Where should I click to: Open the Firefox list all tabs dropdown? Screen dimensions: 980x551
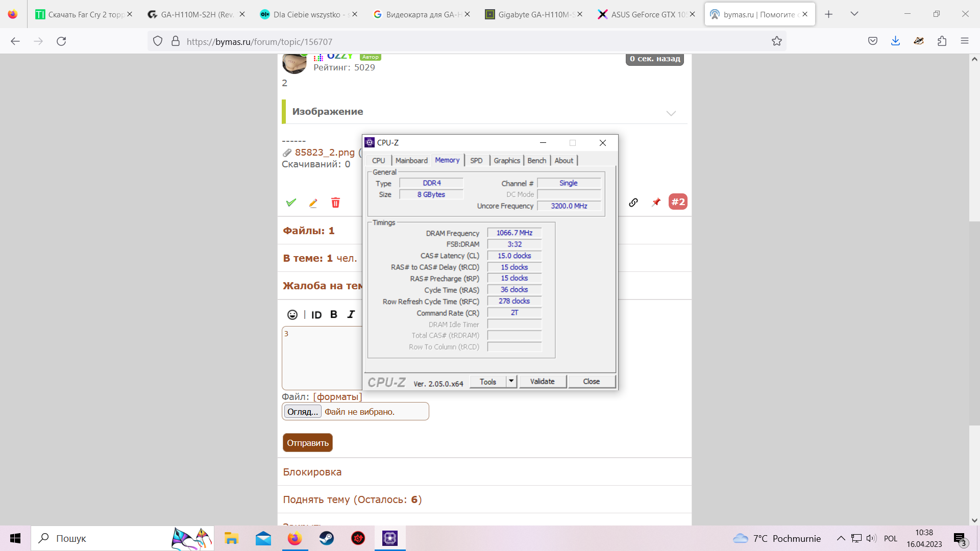coord(854,14)
